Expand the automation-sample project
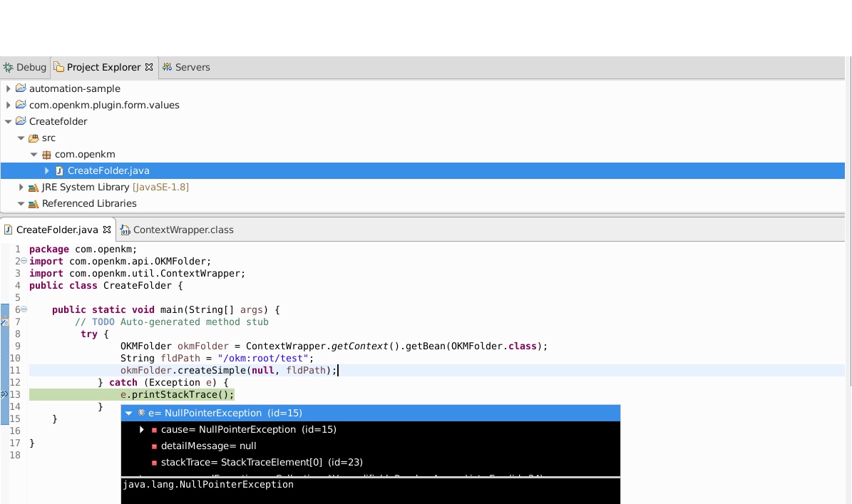The height and width of the screenshot is (504, 852). (8, 88)
